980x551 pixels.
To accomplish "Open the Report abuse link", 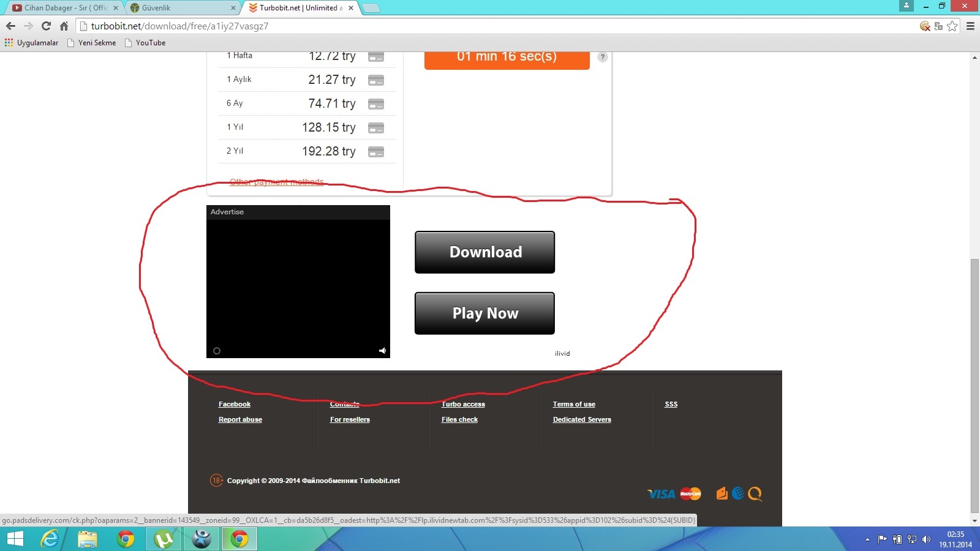I will 240,419.
